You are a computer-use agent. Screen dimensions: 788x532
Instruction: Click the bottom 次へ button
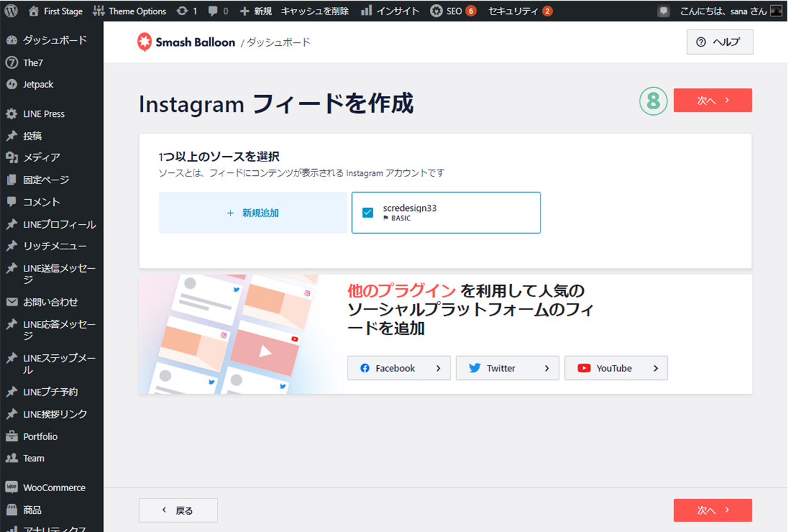(x=712, y=511)
